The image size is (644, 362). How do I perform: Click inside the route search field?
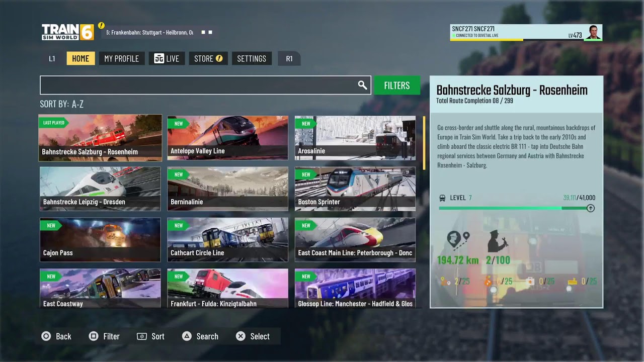click(205, 85)
